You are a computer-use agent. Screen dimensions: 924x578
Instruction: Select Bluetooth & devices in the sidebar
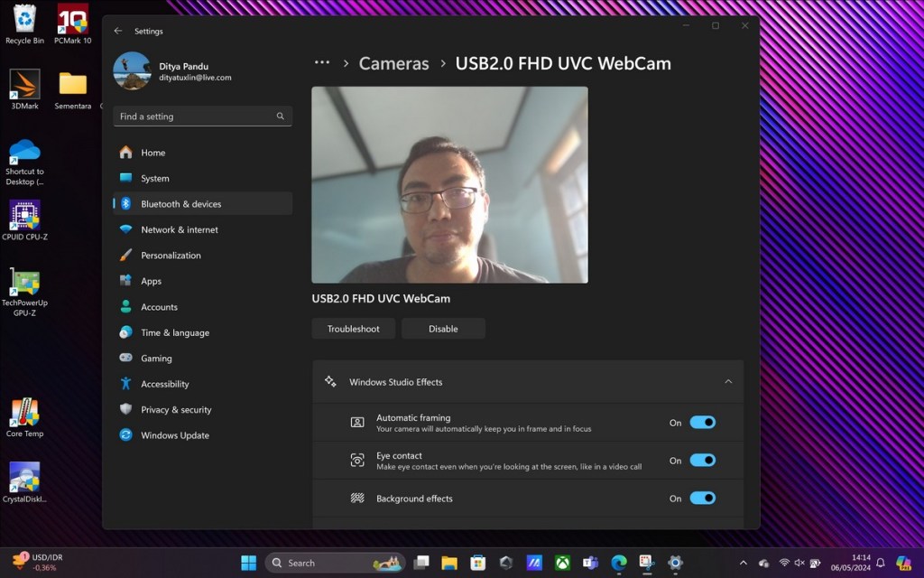click(x=181, y=203)
